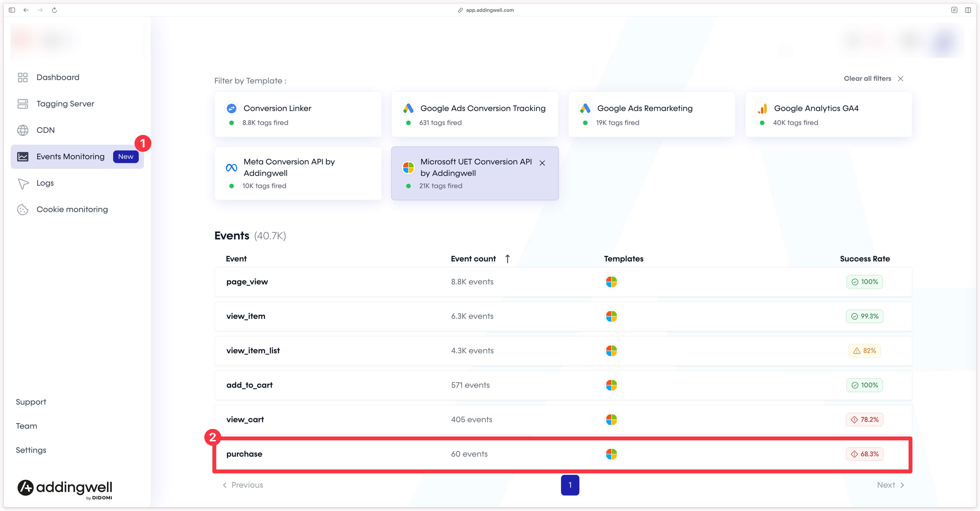The width and height of the screenshot is (980, 511).
Task: Click the Google Analytics GA4 icon
Action: click(762, 109)
